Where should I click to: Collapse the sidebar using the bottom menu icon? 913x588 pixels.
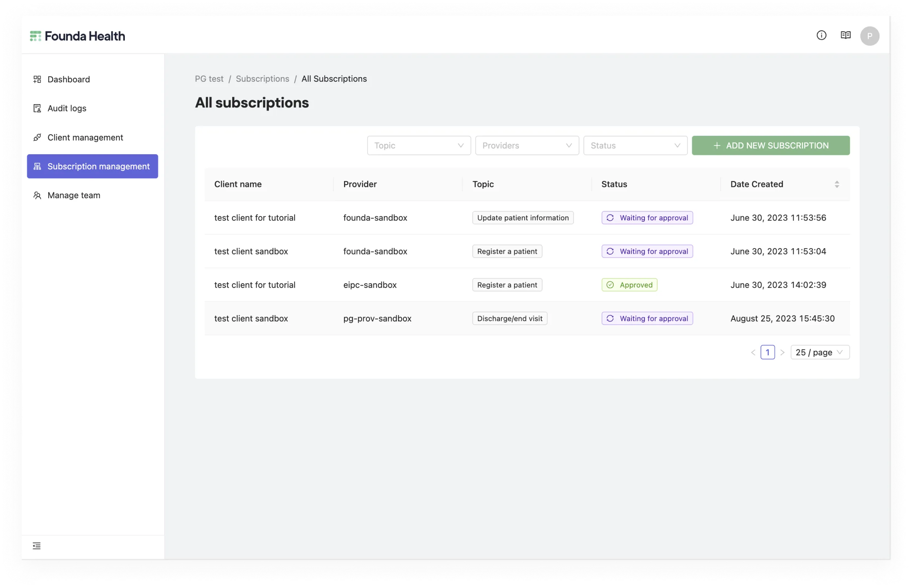pos(37,546)
